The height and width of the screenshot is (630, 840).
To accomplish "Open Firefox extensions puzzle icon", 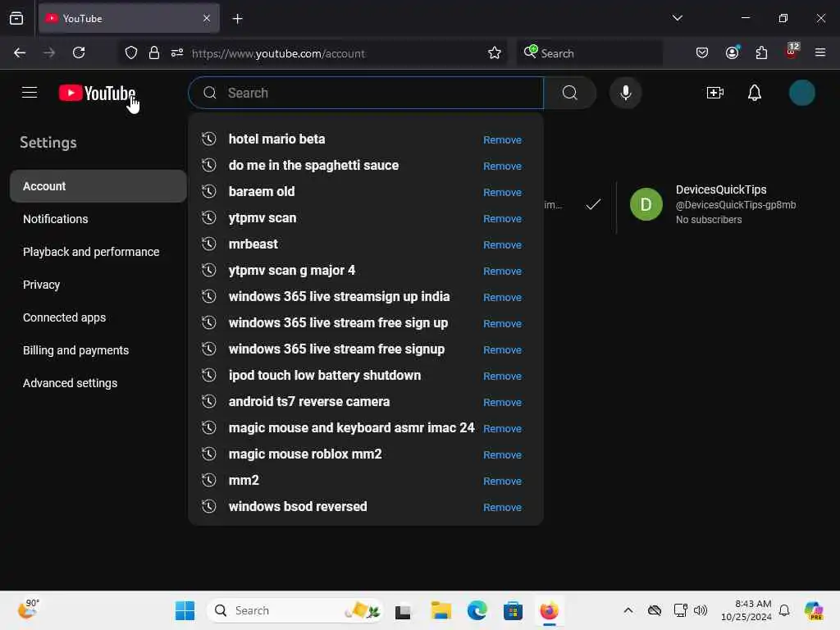I will coord(761,52).
